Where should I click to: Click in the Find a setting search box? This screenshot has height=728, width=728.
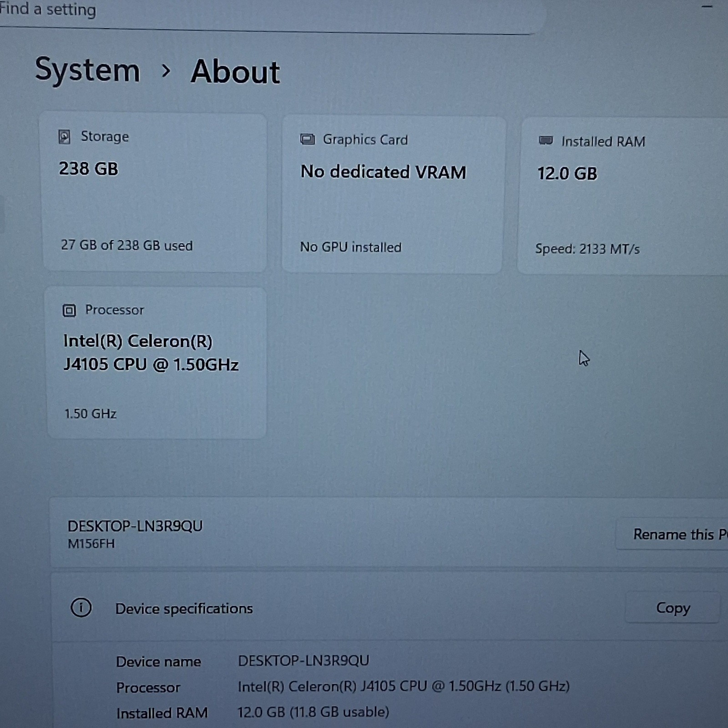pos(268,13)
